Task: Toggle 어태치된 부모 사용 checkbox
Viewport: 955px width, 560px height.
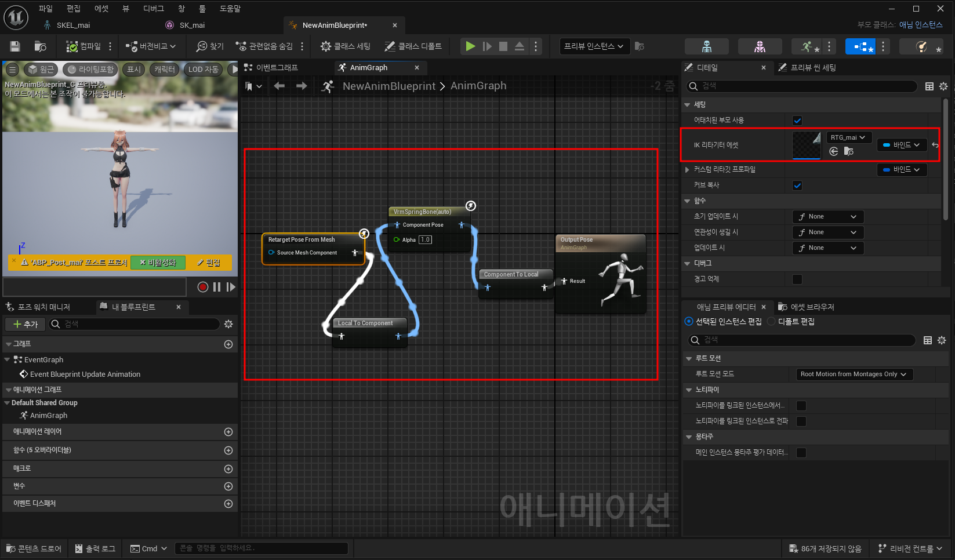Action: coord(797,121)
